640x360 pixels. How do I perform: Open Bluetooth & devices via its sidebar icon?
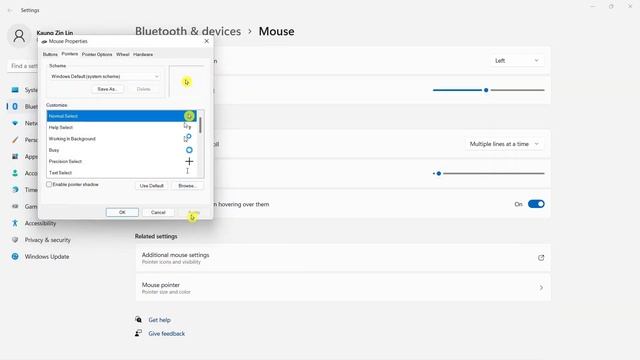pyautogui.click(x=15, y=107)
